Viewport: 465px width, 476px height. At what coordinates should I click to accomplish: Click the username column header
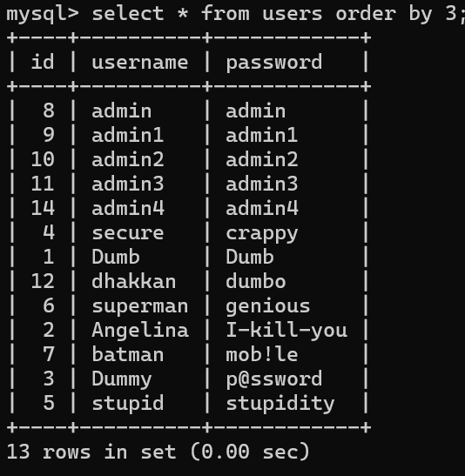point(140,63)
